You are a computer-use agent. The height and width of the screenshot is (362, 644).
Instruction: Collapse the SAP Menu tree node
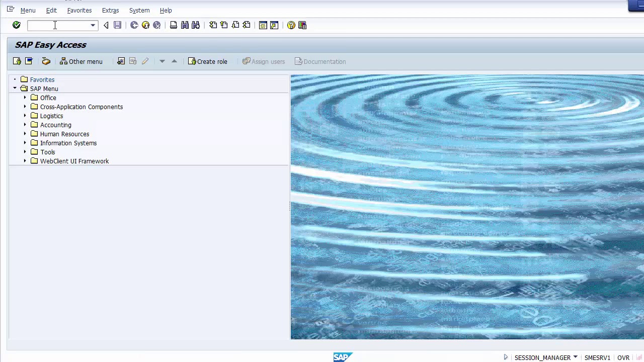tap(15, 88)
